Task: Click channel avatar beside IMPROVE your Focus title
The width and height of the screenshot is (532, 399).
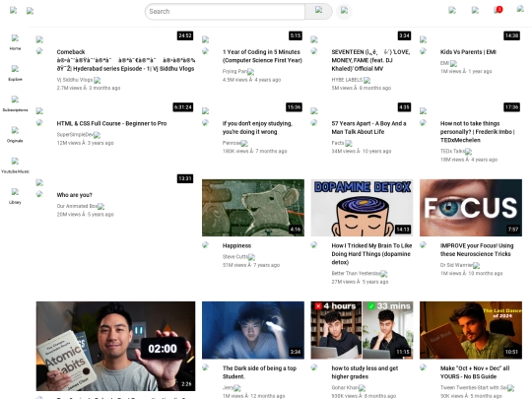Action: 423,245
